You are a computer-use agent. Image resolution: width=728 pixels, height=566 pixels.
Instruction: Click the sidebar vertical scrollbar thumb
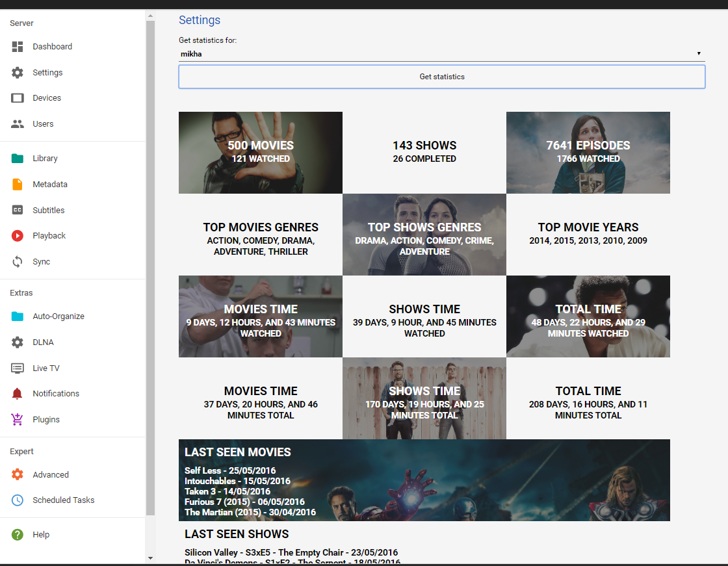[150, 268]
